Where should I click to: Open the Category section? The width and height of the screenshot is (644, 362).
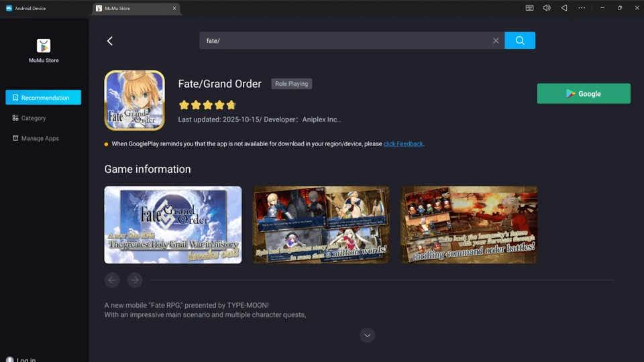[29, 118]
